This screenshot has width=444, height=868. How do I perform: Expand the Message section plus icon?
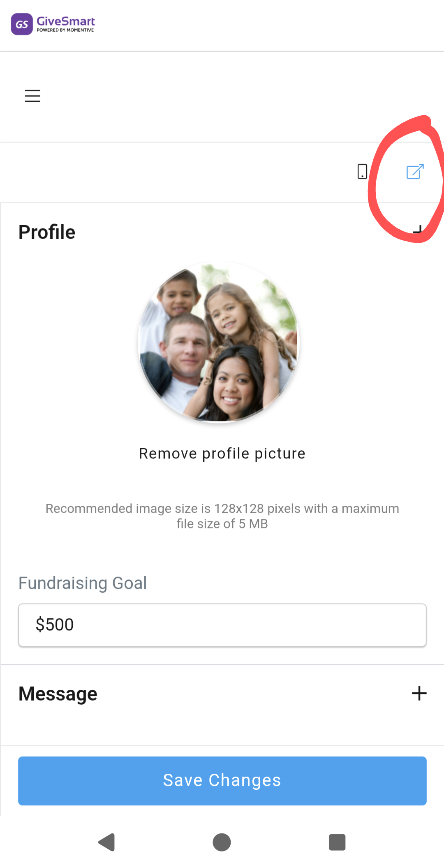pyautogui.click(x=419, y=693)
